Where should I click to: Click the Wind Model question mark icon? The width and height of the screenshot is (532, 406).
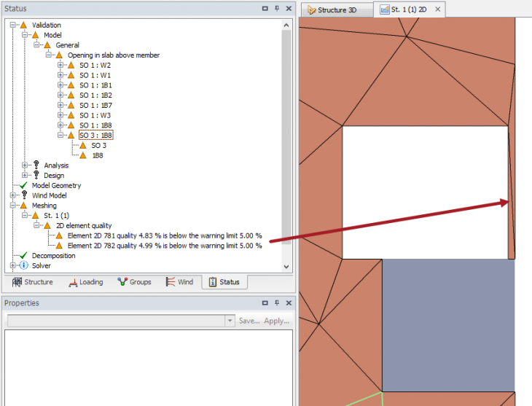pyautogui.click(x=25, y=195)
